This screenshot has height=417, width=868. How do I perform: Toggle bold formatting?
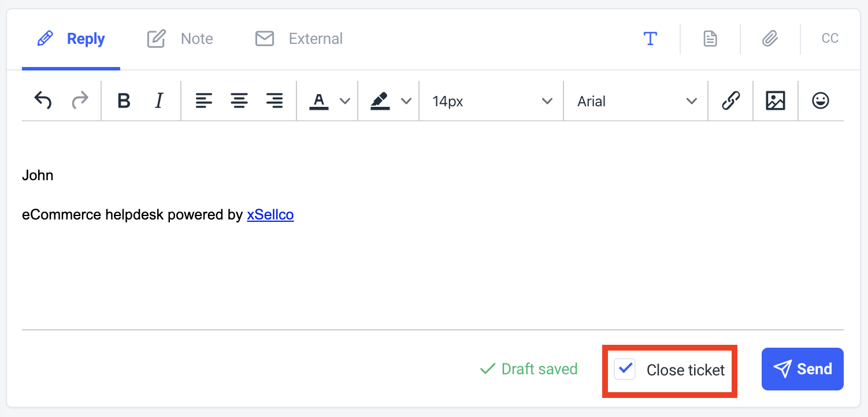coord(124,101)
